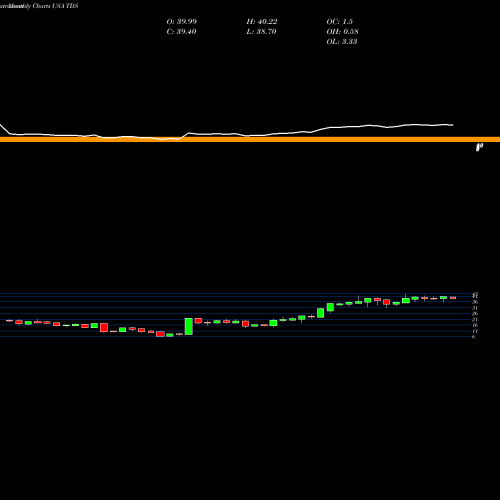
Task: Click the 31 price axis label
Action: coord(475,308)
